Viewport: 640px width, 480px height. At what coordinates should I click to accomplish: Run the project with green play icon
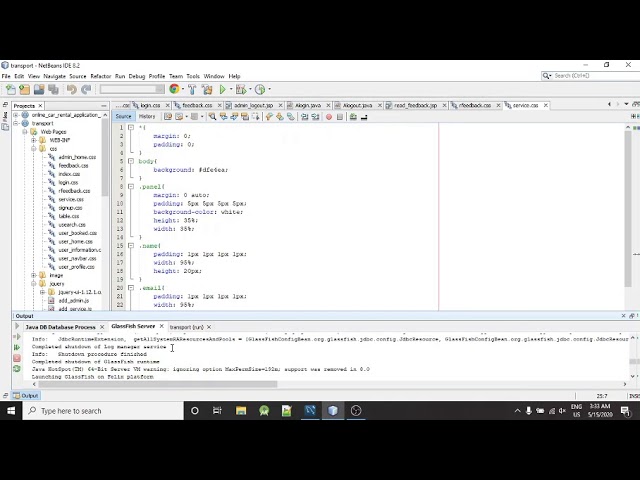click(222, 89)
